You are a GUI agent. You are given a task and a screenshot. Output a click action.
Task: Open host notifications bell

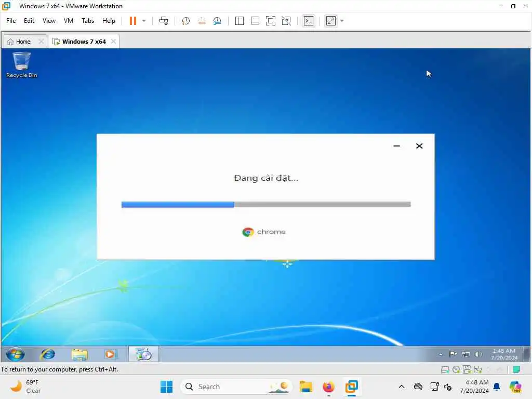[497, 387]
